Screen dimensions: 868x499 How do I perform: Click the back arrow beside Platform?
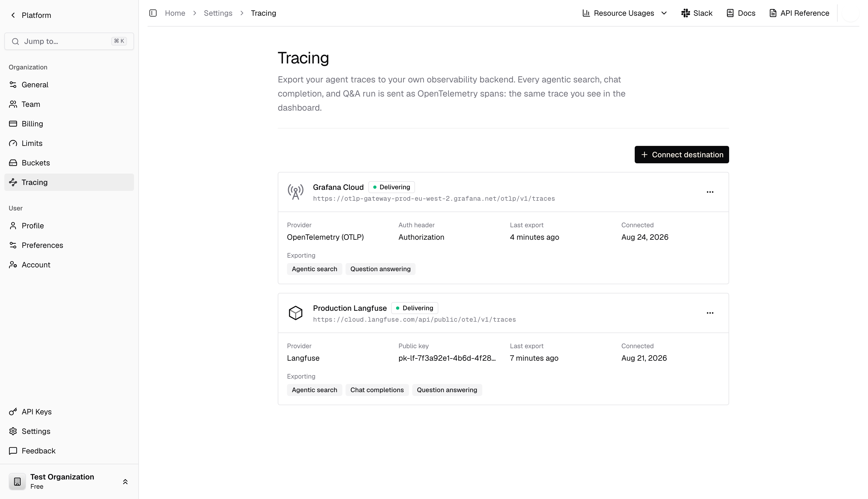pyautogui.click(x=13, y=15)
